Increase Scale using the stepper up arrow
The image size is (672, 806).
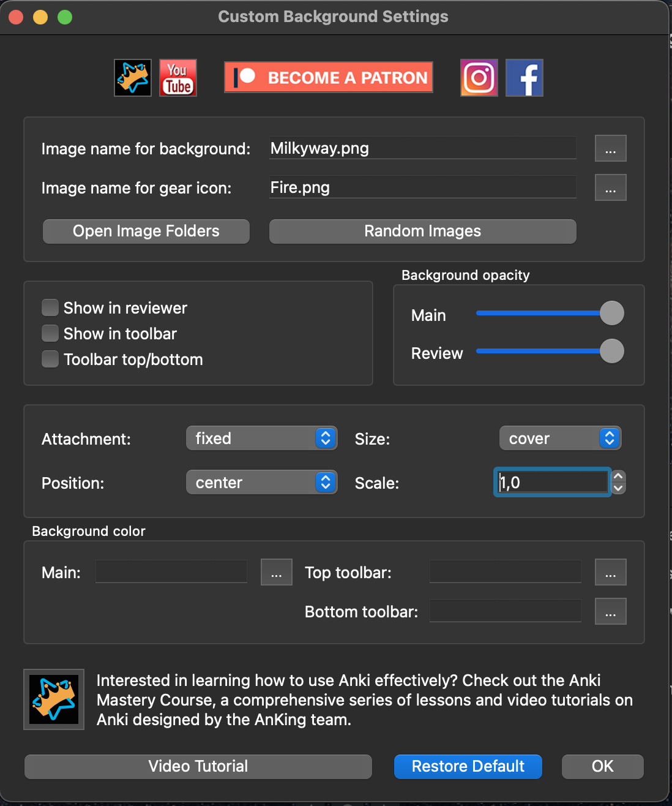click(x=619, y=476)
